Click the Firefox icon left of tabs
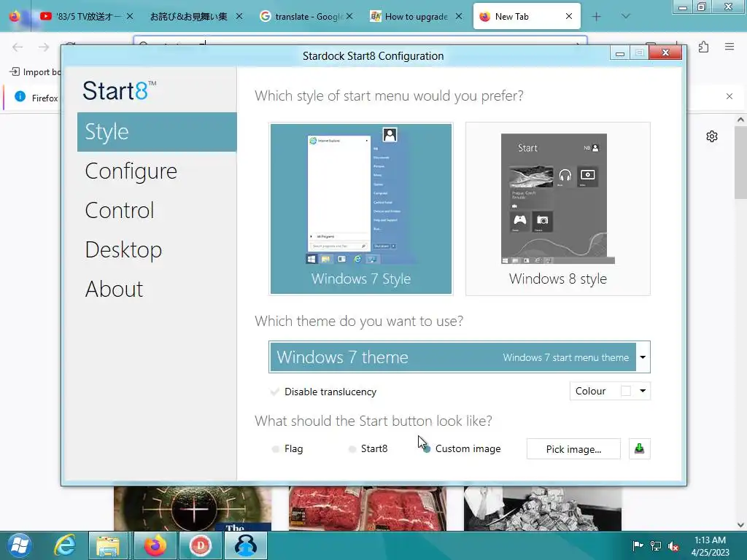The width and height of the screenshot is (747, 560). pos(15,16)
